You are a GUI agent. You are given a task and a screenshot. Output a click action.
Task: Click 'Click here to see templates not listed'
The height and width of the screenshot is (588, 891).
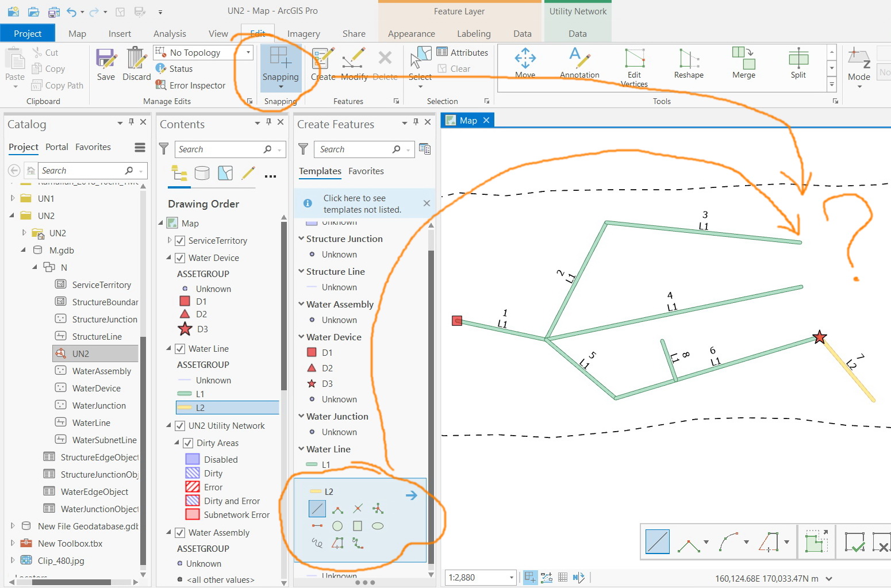coord(362,203)
